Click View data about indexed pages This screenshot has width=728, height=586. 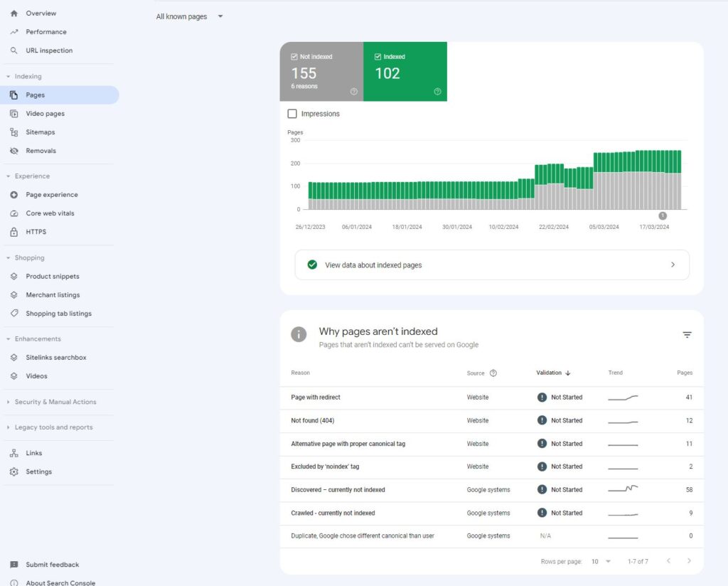pos(492,265)
